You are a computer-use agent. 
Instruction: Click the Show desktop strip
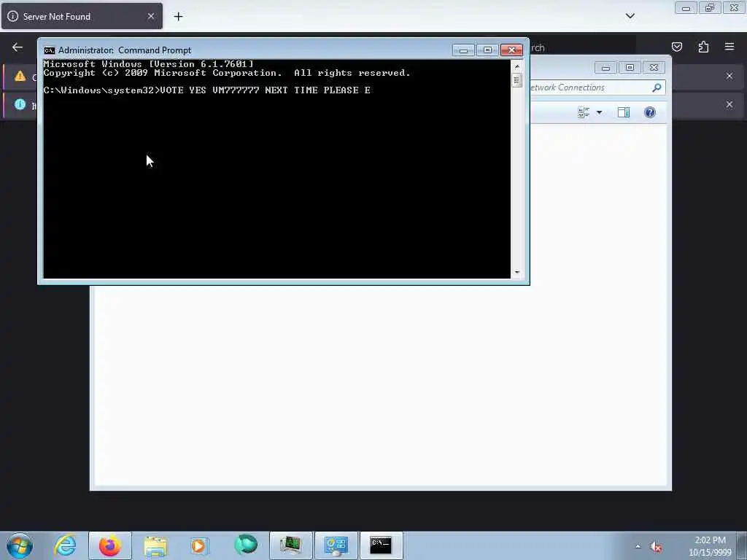pyautogui.click(x=742, y=545)
